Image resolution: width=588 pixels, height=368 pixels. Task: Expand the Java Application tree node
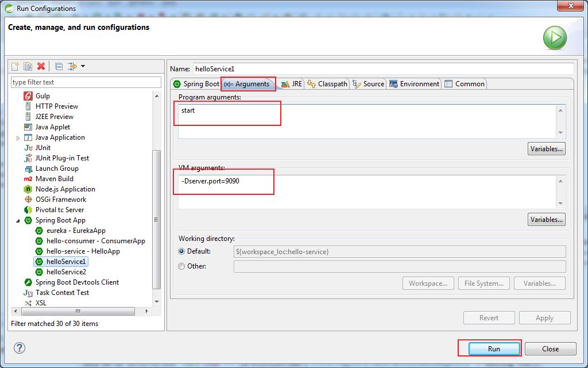point(18,138)
